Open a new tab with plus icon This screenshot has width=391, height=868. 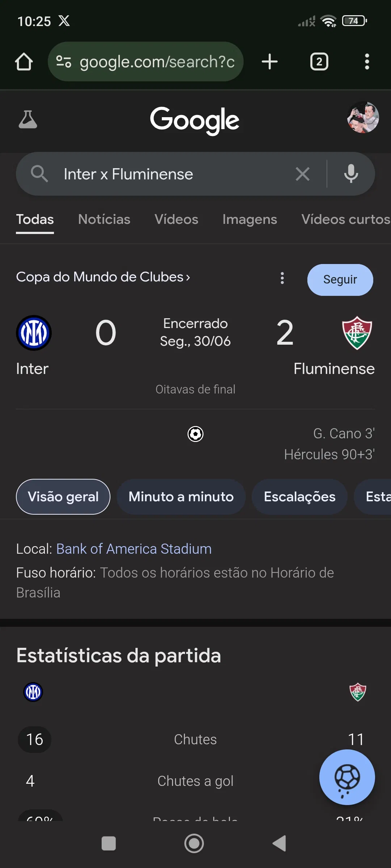coord(270,61)
